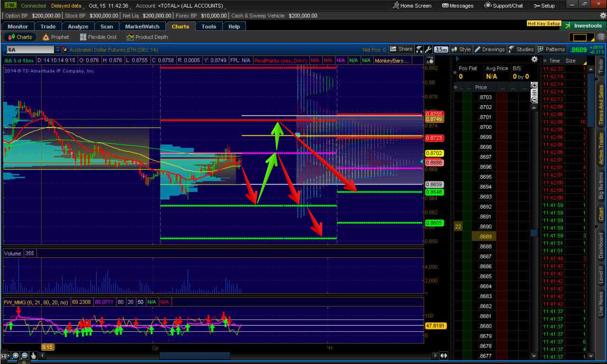The height and width of the screenshot is (364, 607).
Task: Switch to the Scan tab
Action: pos(107,26)
